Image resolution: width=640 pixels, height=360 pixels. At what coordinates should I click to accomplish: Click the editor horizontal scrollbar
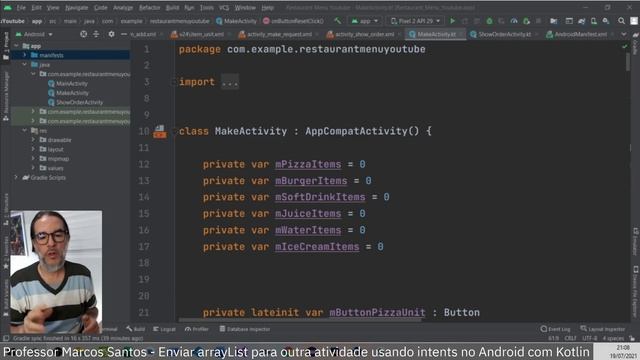300,320
